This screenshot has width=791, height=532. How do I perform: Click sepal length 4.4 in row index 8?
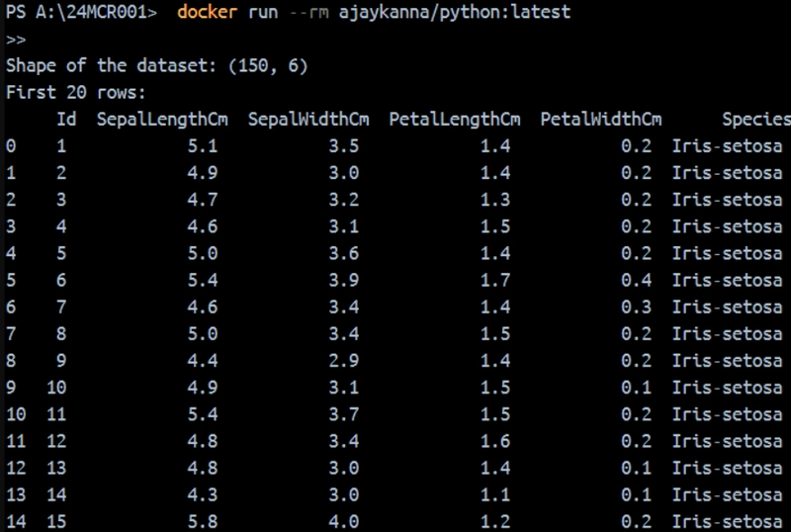(x=203, y=360)
